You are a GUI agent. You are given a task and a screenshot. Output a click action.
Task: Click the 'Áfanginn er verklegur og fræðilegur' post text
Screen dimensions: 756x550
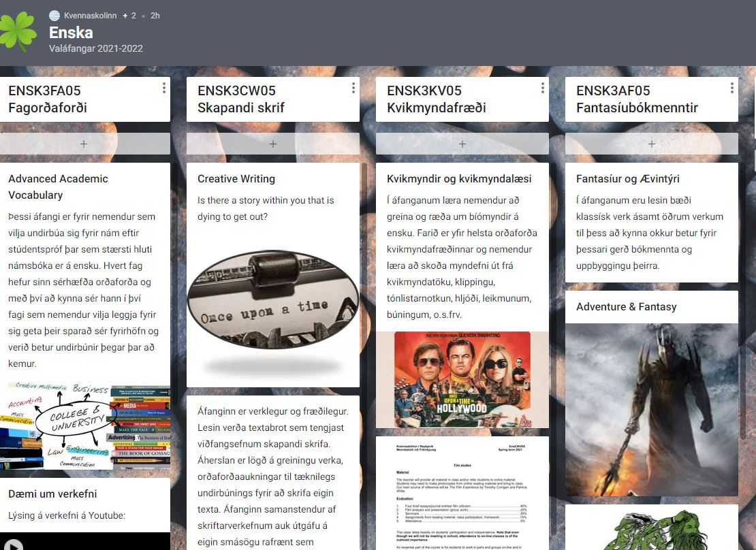(273, 476)
